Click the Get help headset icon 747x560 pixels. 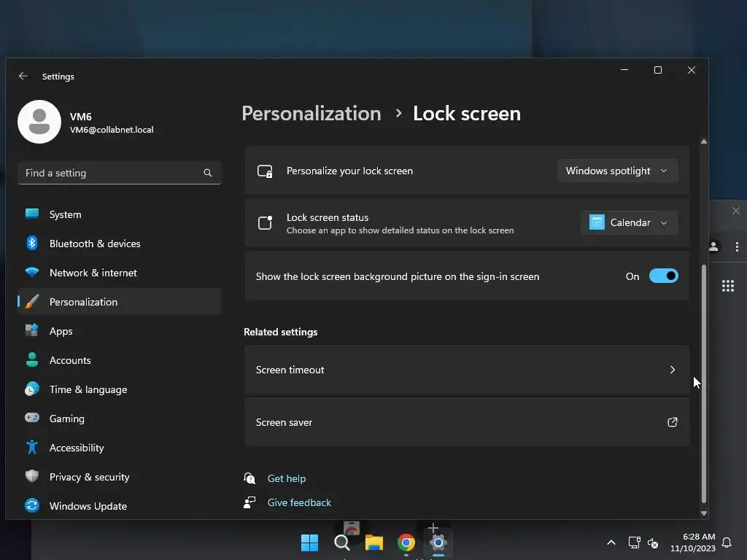coord(249,478)
